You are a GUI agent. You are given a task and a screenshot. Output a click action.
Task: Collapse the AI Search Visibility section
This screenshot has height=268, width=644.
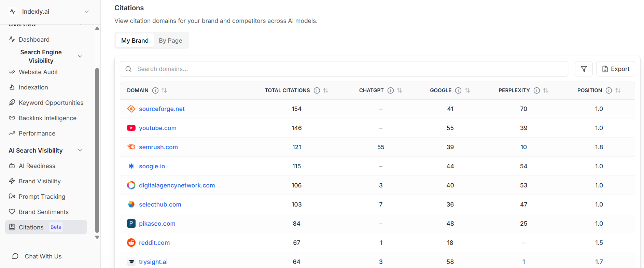[80, 151]
